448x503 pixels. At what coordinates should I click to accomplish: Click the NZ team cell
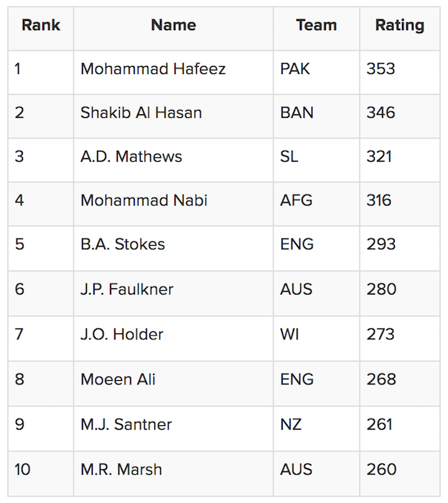[291, 425]
